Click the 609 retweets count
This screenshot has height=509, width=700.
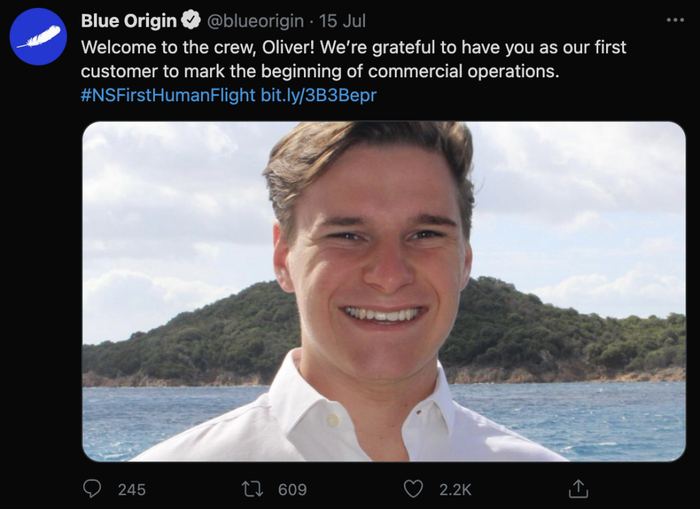292,489
